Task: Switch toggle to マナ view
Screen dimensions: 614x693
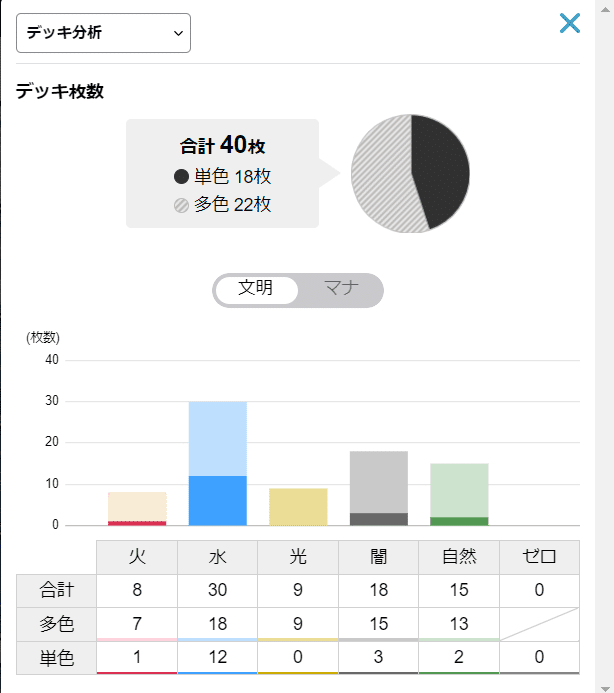Action: point(340,289)
